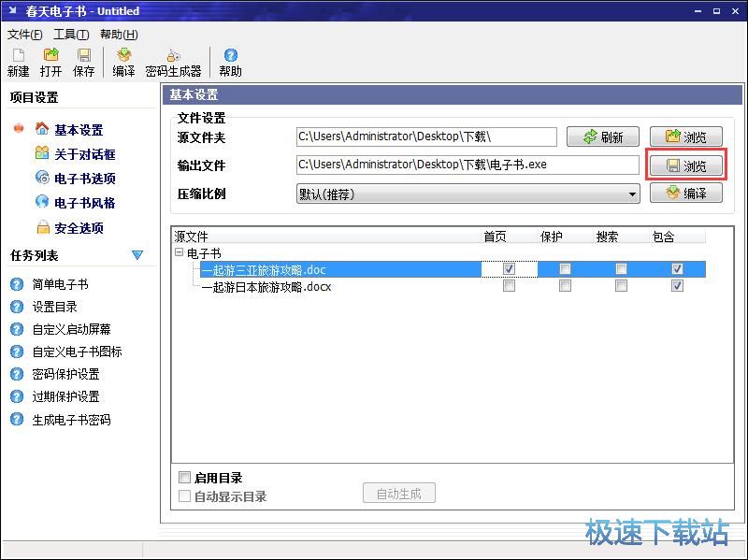Open the 文件(F) menu
The height and width of the screenshot is (560, 748).
point(24,35)
